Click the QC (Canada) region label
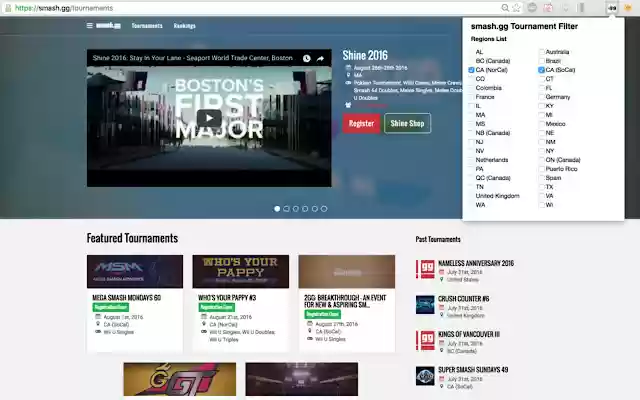The height and width of the screenshot is (400, 640). coord(493,178)
